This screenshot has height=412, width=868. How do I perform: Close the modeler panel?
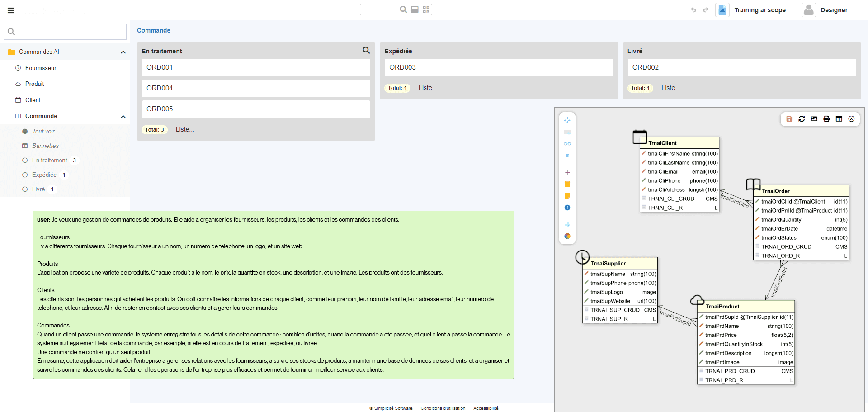click(x=852, y=119)
